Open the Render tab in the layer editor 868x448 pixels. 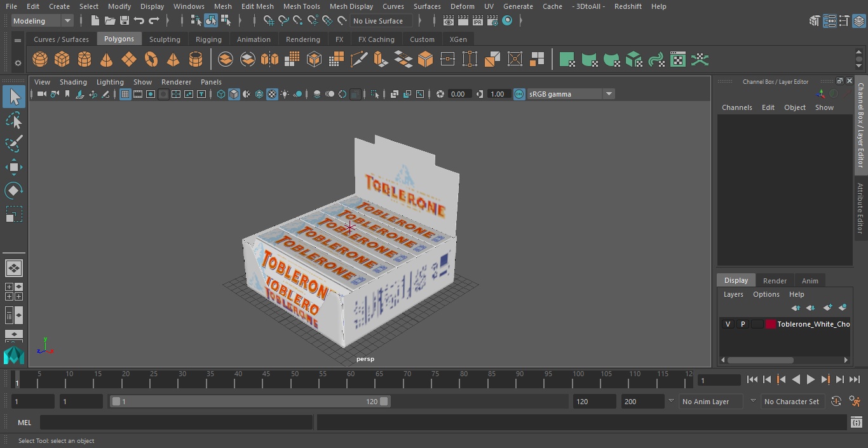click(x=775, y=281)
